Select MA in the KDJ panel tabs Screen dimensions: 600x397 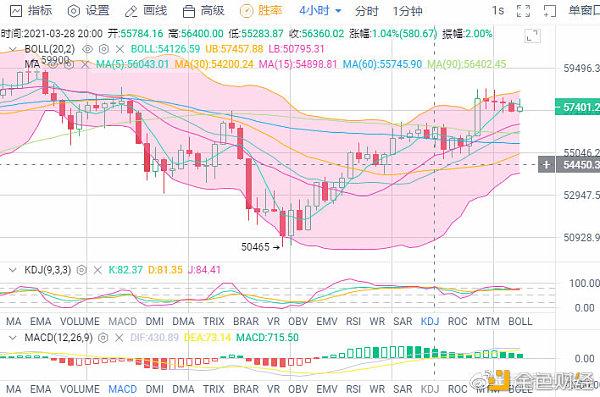point(14,322)
